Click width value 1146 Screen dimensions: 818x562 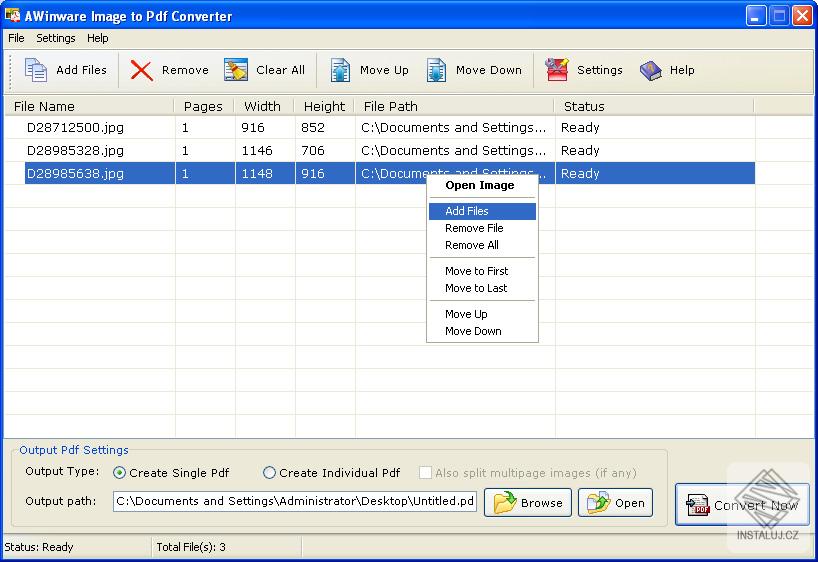coord(257,151)
